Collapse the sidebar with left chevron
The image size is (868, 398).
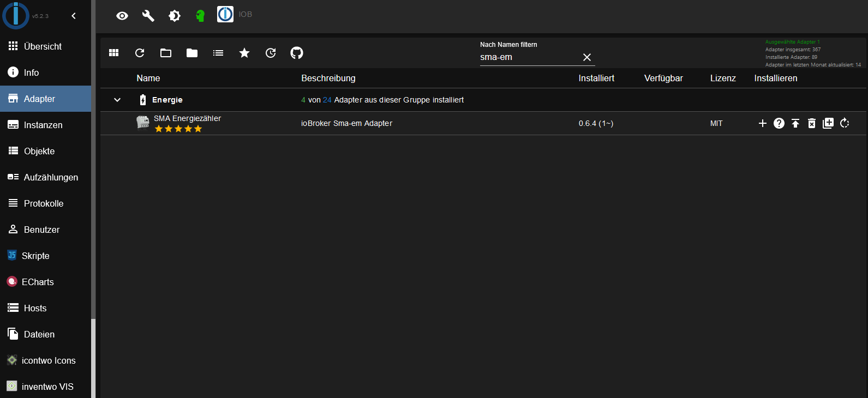pyautogui.click(x=74, y=16)
